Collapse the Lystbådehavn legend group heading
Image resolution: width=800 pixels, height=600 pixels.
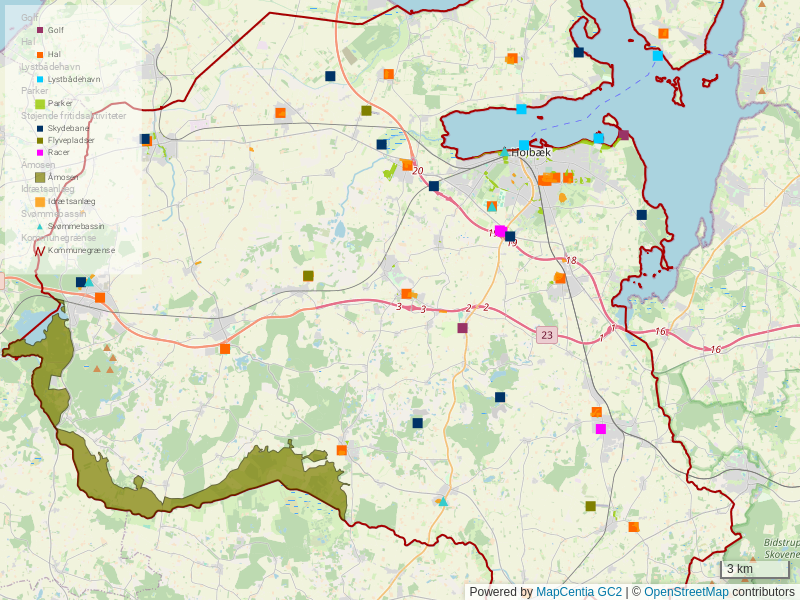coord(51,67)
